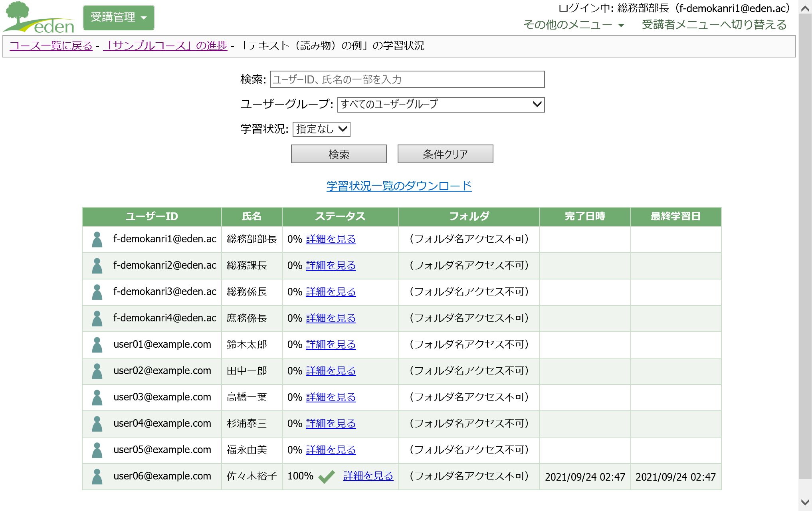Open 詳細を見る for 総務部部長
812x511 pixels.
(331, 239)
